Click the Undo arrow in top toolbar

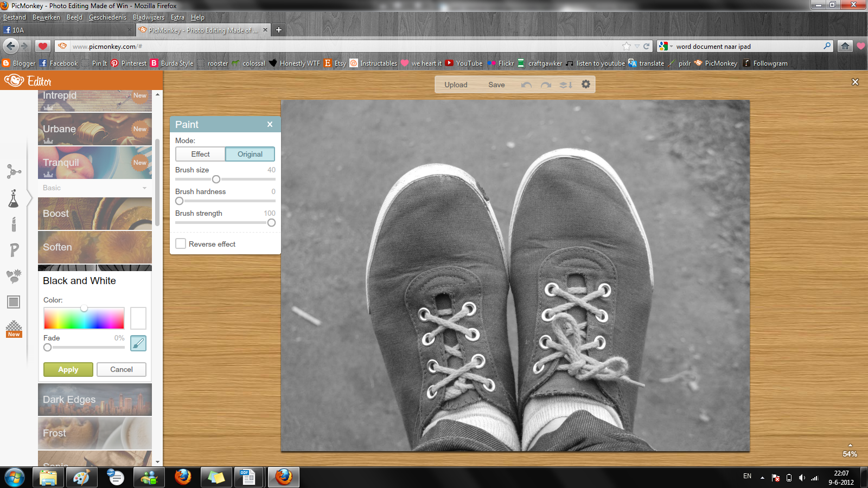526,85
